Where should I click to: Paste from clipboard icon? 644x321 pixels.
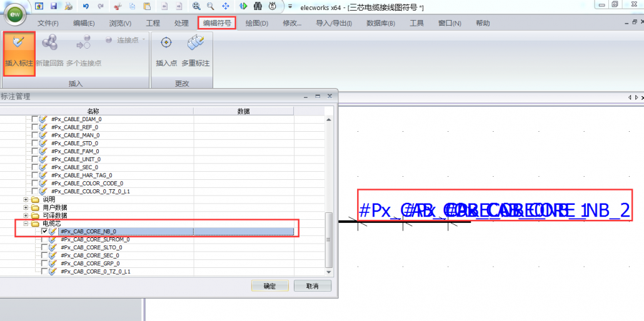pyautogui.click(x=147, y=6)
